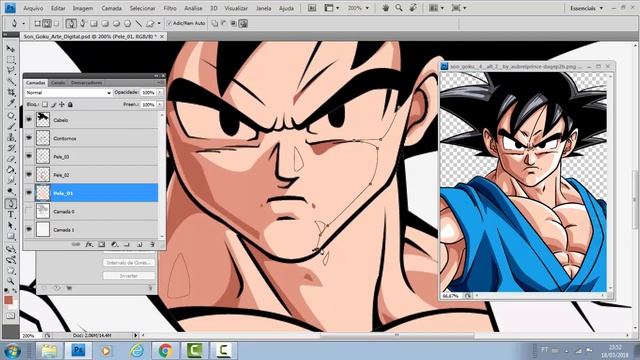Hide the Pele_03 layer

coord(29,156)
